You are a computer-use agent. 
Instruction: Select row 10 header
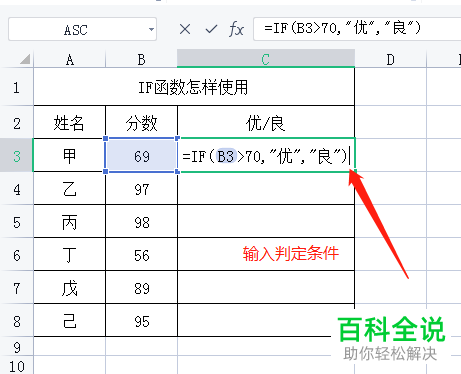tap(17, 366)
